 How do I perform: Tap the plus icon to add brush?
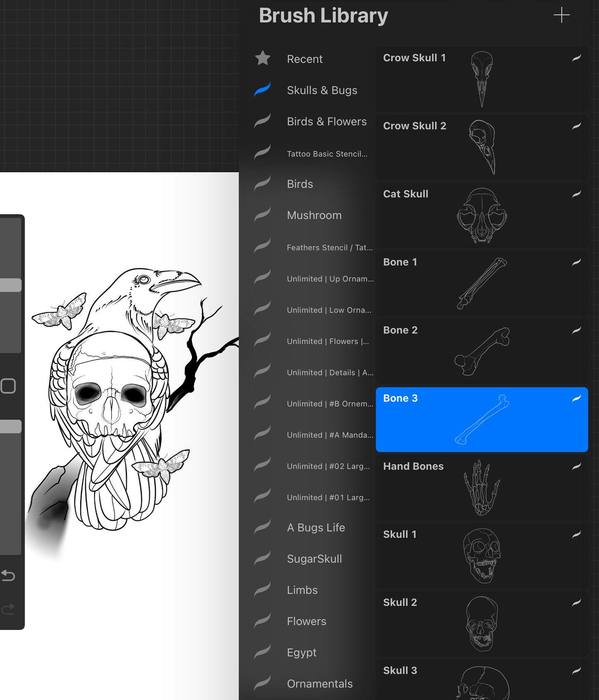point(561,15)
